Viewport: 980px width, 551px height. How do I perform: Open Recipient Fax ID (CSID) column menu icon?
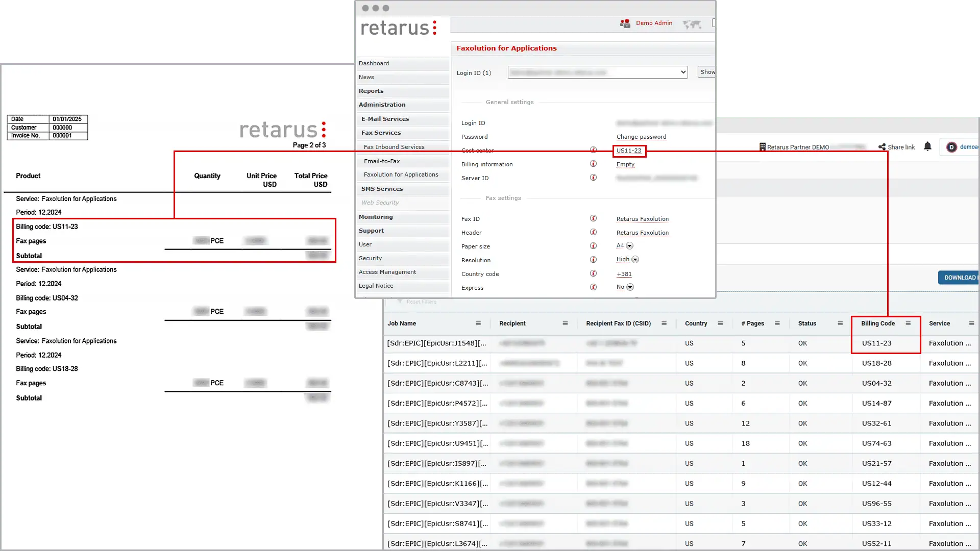(x=664, y=323)
